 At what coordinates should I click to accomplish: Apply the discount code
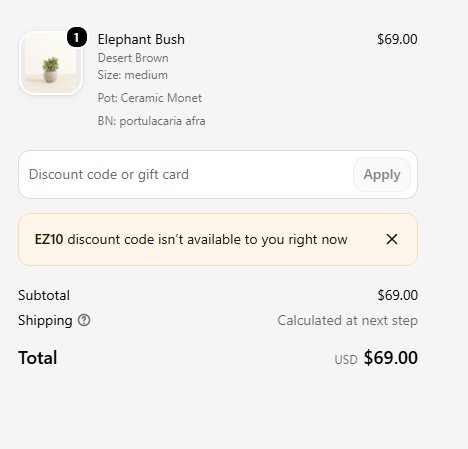click(x=382, y=174)
